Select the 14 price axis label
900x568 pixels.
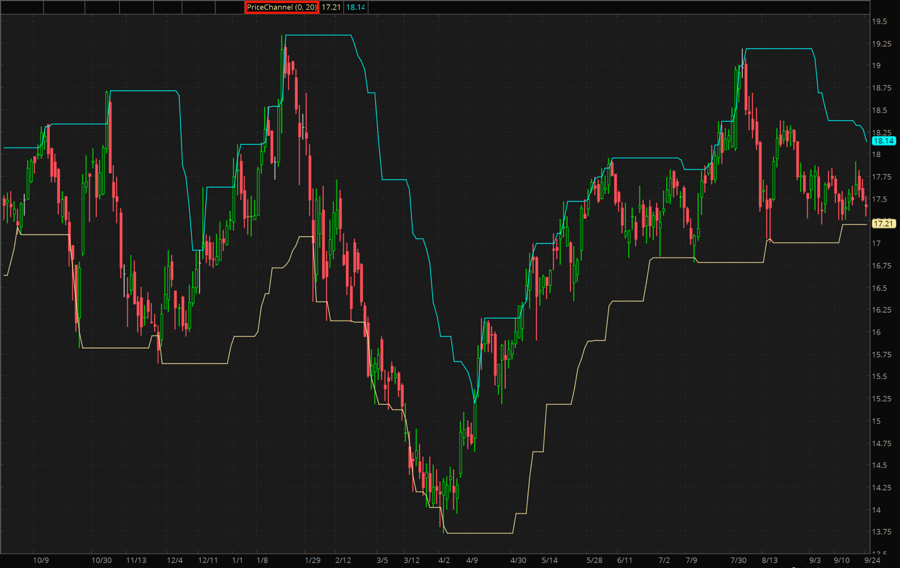click(877, 510)
